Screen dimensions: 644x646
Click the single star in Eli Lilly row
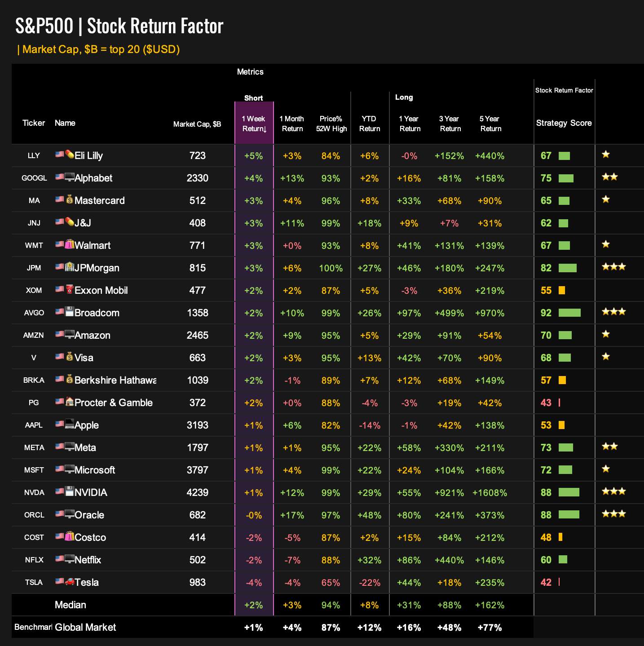tap(606, 155)
